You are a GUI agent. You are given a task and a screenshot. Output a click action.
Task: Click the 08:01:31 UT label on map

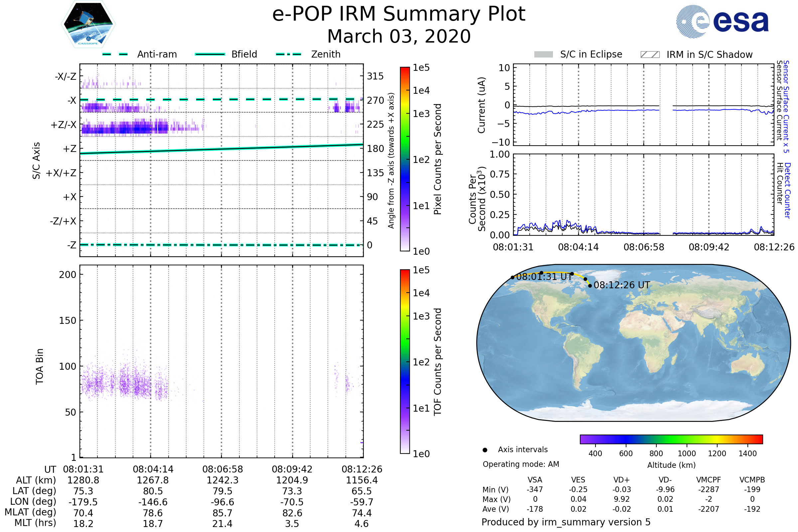544,277
